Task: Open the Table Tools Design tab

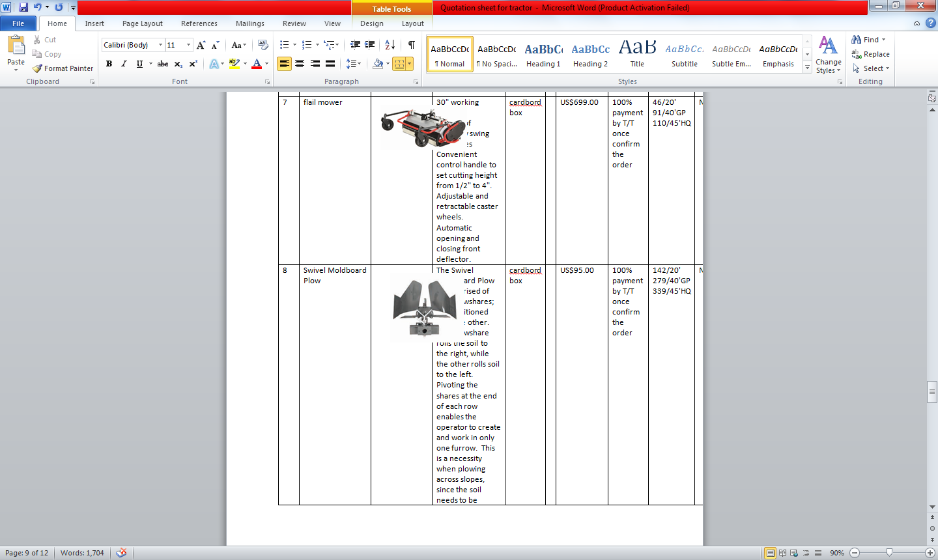Action: coord(371,23)
